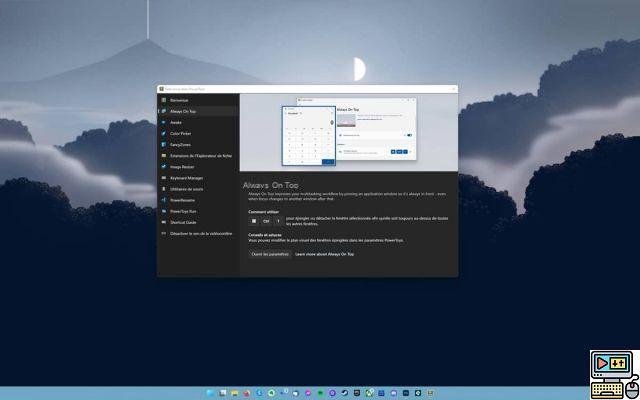Open Photoshop from the taskbar

406,393
